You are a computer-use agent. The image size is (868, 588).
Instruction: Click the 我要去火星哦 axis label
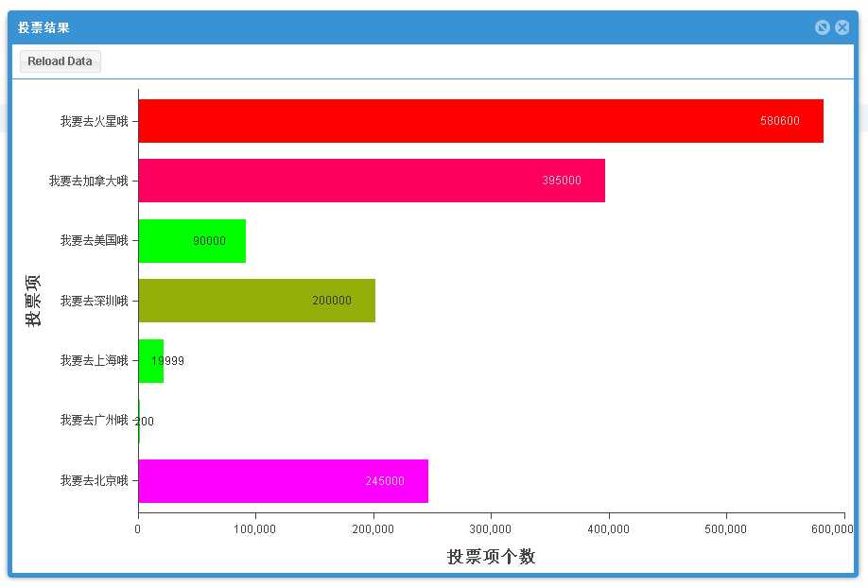[x=95, y=121]
